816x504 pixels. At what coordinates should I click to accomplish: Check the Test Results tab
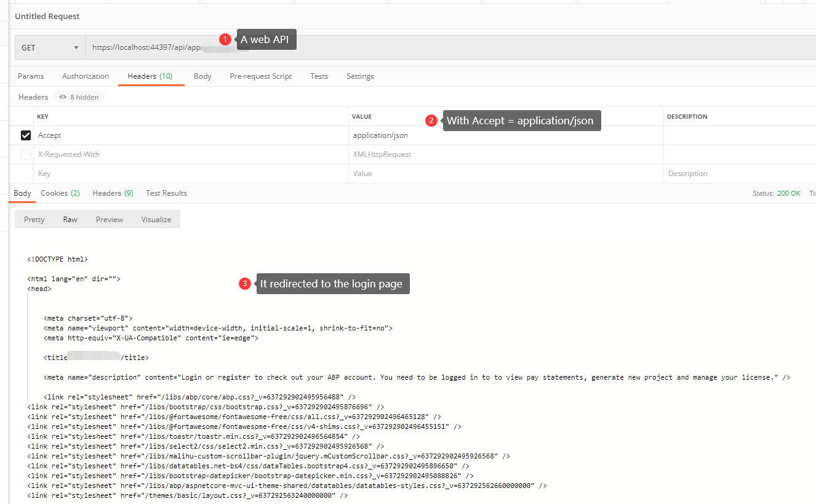tap(166, 193)
